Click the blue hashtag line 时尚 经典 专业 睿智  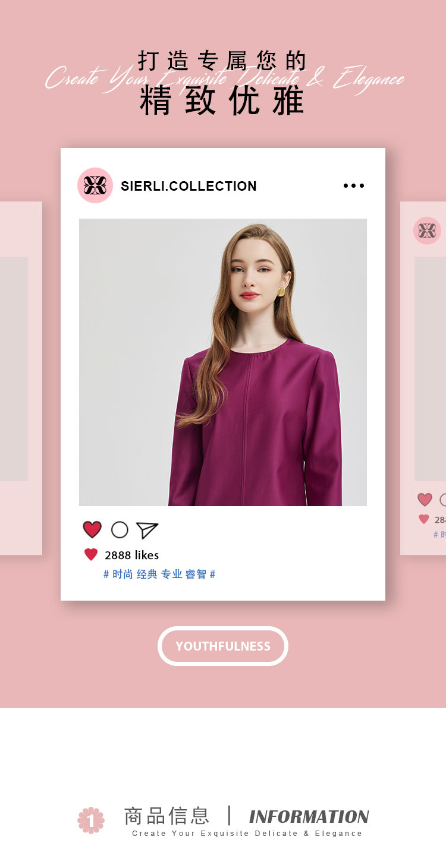click(159, 574)
